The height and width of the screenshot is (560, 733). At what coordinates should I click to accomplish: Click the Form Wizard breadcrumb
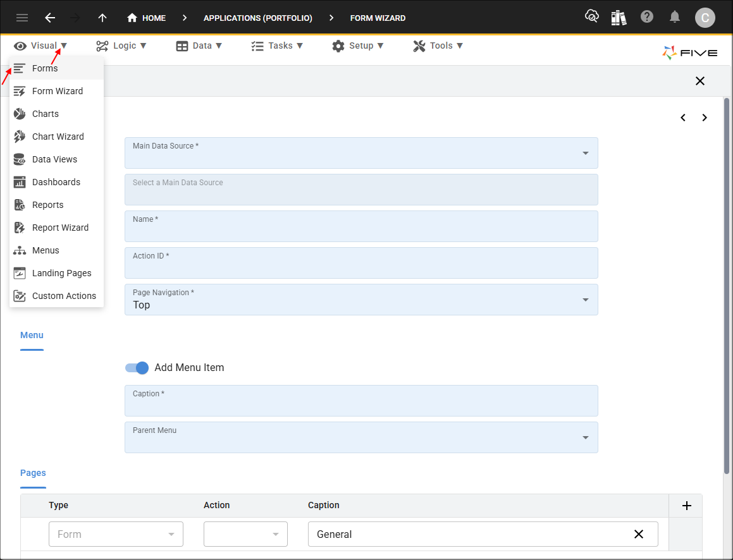[x=378, y=18]
